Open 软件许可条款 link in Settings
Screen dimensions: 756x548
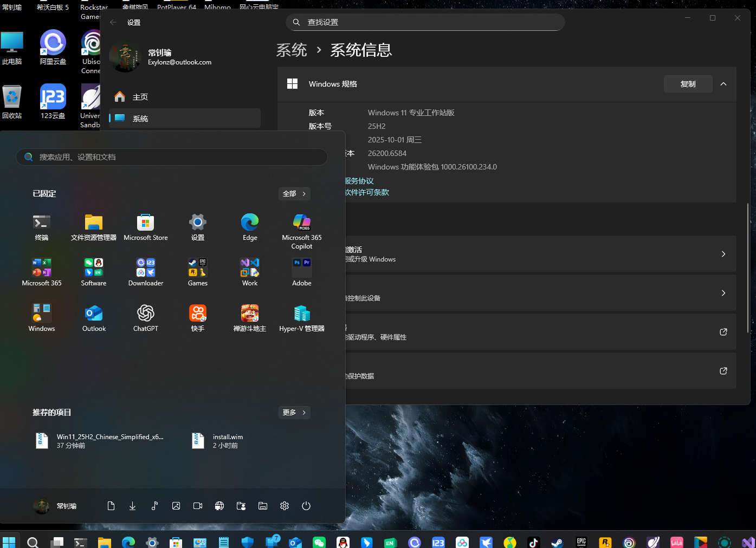pos(367,192)
